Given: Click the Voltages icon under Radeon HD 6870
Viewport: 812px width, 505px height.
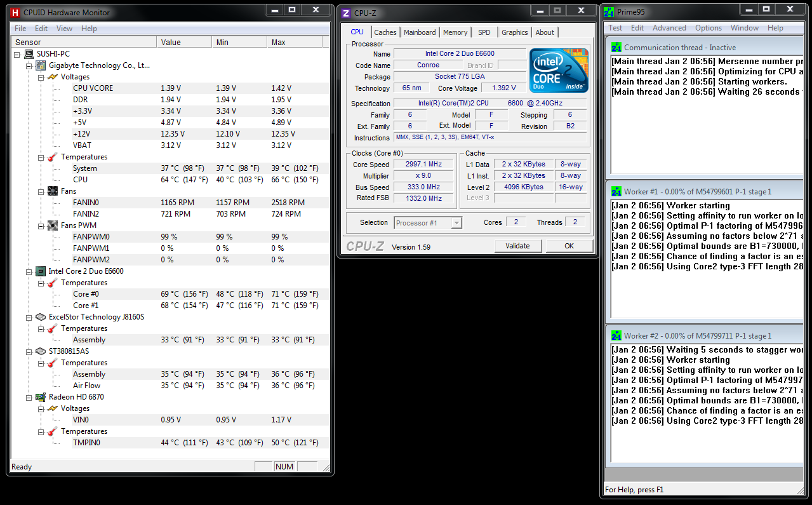Looking at the screenshot, I should click(53, 408).
